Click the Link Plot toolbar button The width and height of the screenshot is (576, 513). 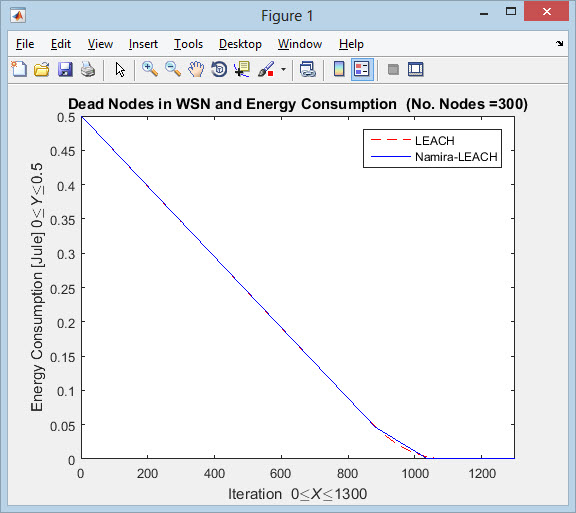point(307,69)
